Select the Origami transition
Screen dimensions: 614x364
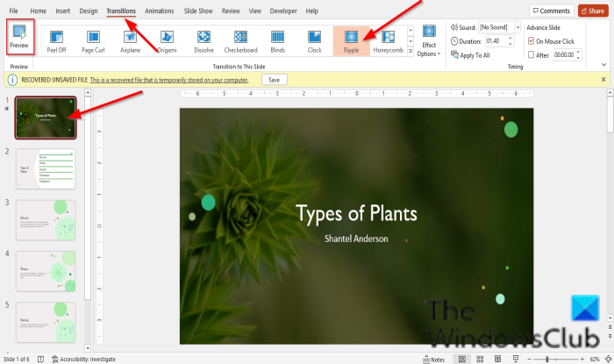167,42
